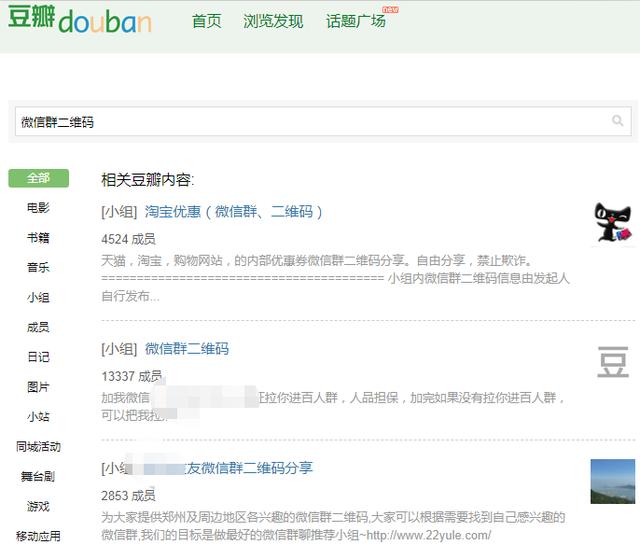640x559 pixels.
Task: Open the 豆 default group avatar
Action: click(613, 362)
